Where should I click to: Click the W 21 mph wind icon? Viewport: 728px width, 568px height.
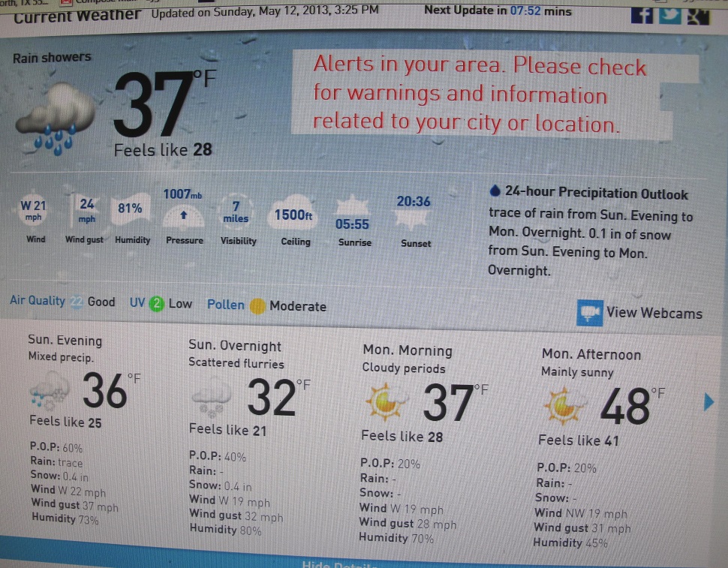pyautogui.click(x=33, y=210)
